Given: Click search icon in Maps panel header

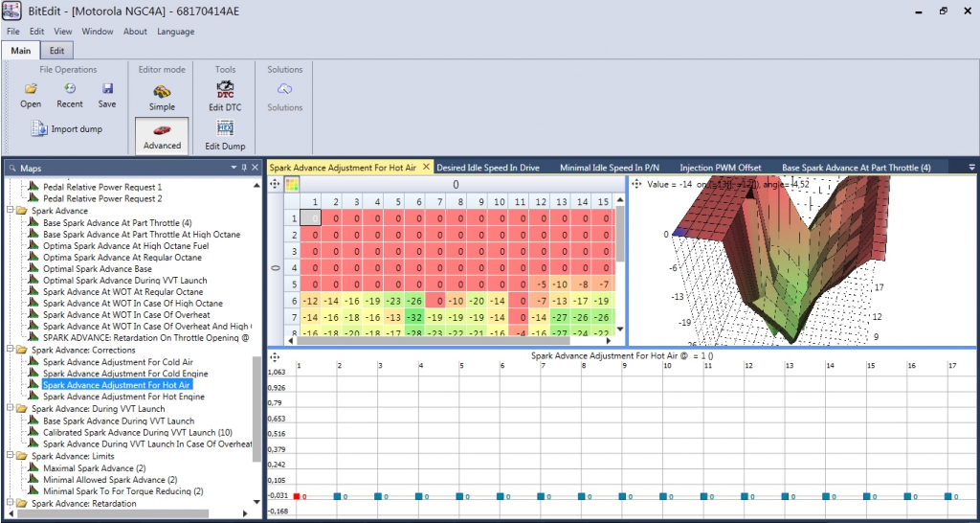Looking at the screenshot, I should [x=12, y=169].
